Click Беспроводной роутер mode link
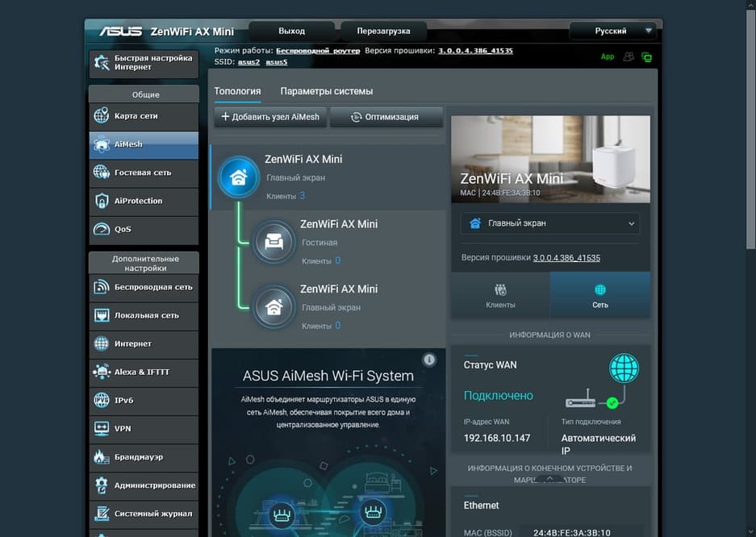Screen dimensions: 756x537 click(318, 51)
